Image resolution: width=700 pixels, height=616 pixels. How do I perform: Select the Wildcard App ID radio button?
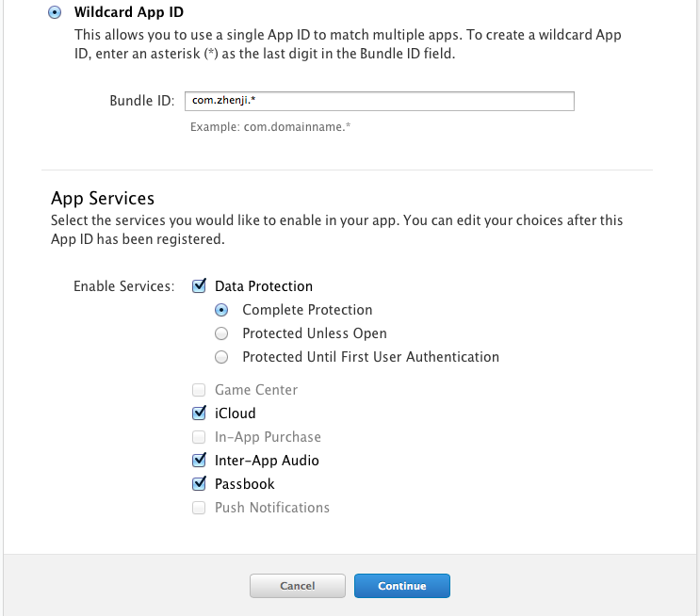click(55, 12)
